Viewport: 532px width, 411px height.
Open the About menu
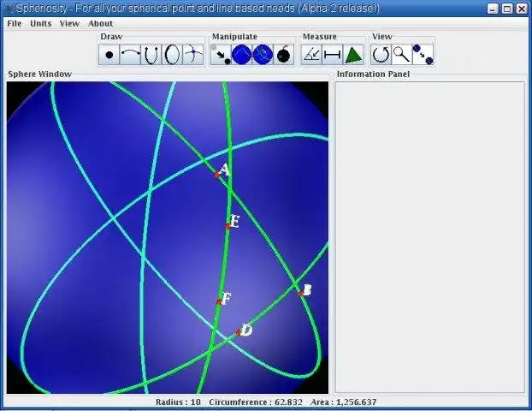point(100,23)
